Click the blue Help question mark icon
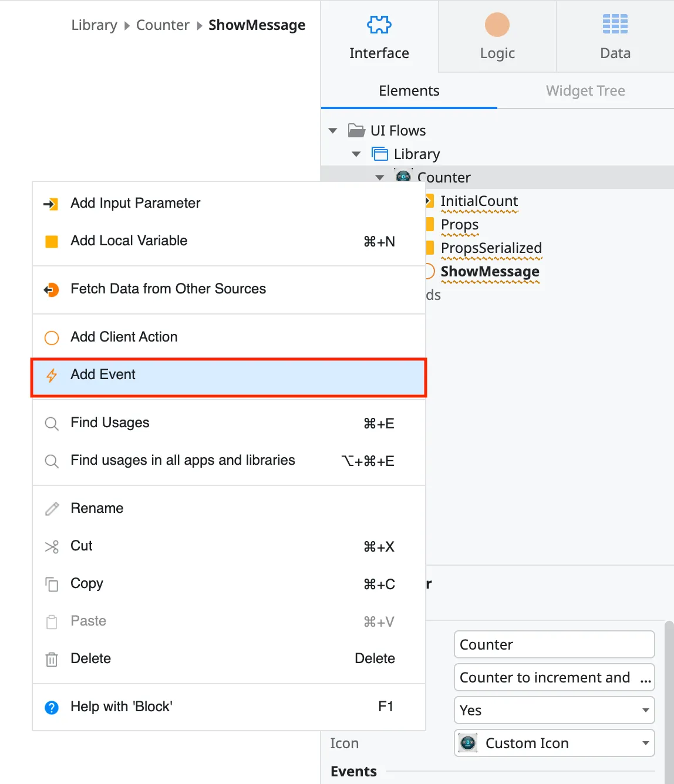674x784 pixels. pos(52,707)
